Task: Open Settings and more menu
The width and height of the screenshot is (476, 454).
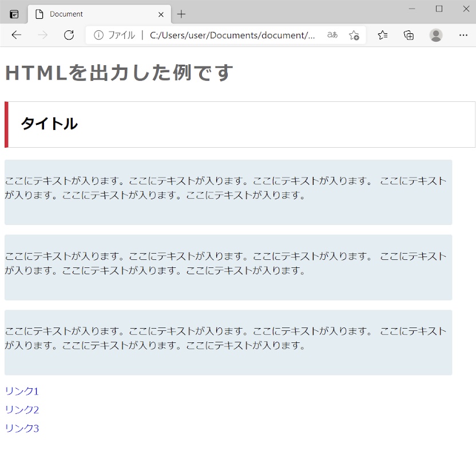Action: [463, 35]
